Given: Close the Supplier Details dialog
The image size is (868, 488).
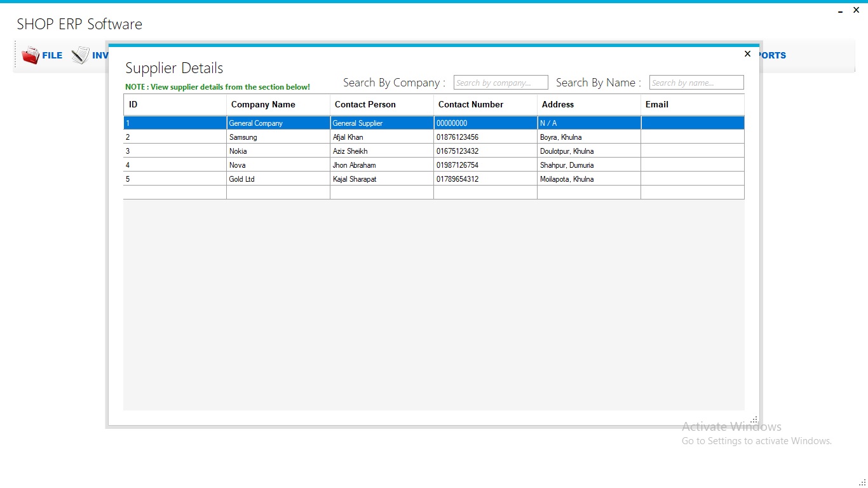Looking at the screenshot, I should click(747, 53).
